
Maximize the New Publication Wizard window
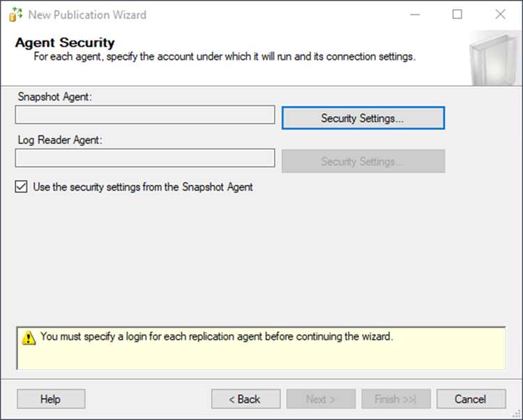[457, 15]
